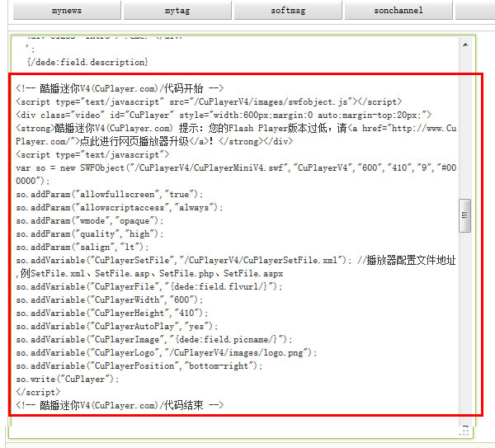The image size is (495, 448).
Task: Click the 'SetFile.asp、SetFile.php' example line
Action: pyautogui.click(x=149, y=273)
